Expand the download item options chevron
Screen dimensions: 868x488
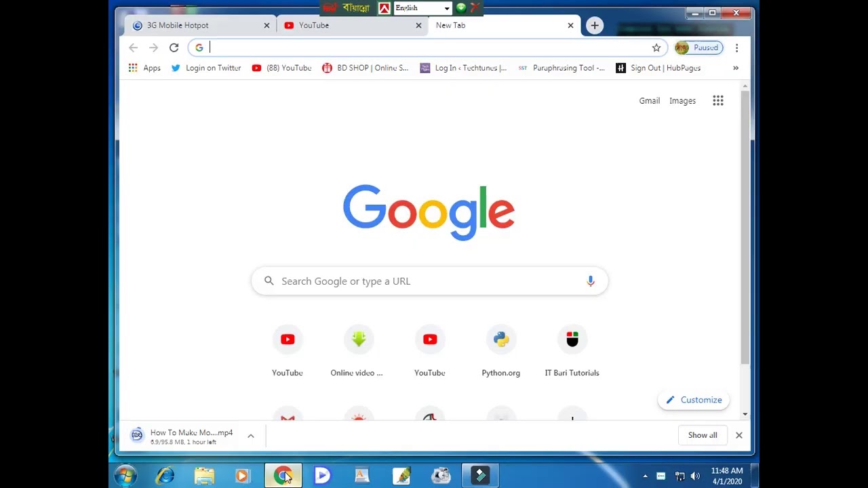[x=250, y=436]
